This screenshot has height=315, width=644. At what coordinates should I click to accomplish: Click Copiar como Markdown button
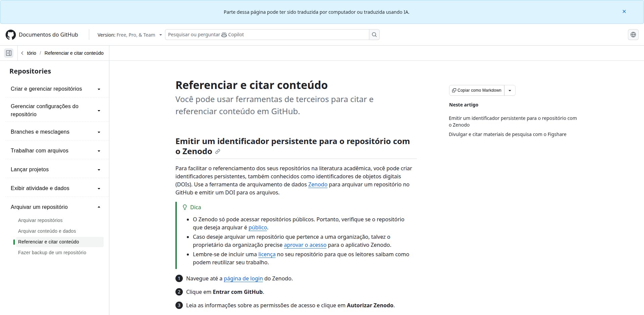coord(477,90)
